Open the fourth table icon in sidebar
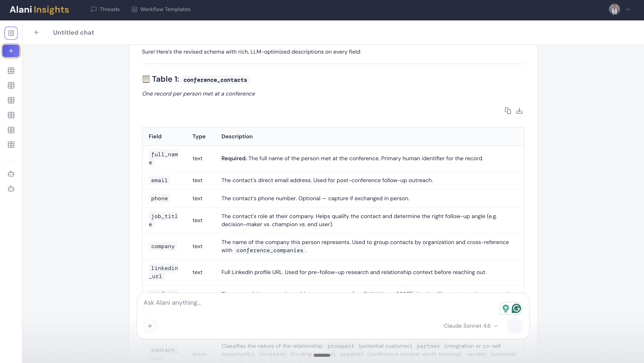This screenshot has height=363, width=644. click(x=11, y=115)
